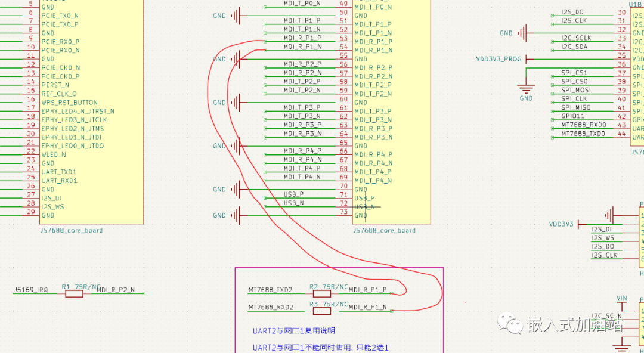
Task: Click the note 'UART2与网口1复用说明'
Action: 293,330
